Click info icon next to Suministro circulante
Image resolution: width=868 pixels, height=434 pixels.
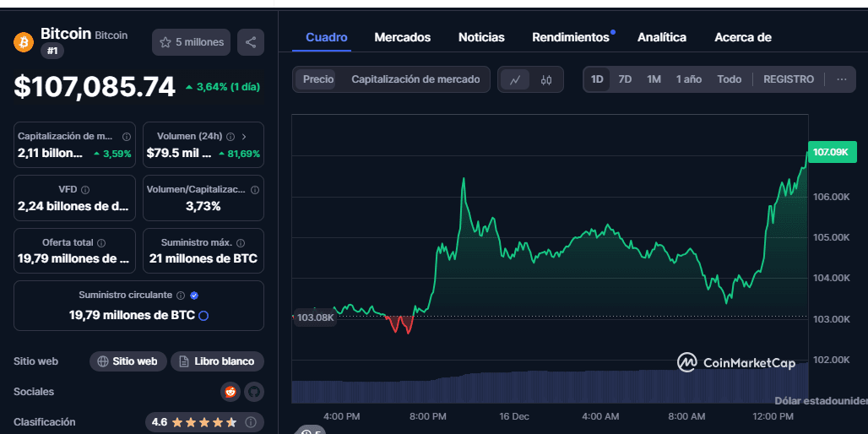coord(181,295)
